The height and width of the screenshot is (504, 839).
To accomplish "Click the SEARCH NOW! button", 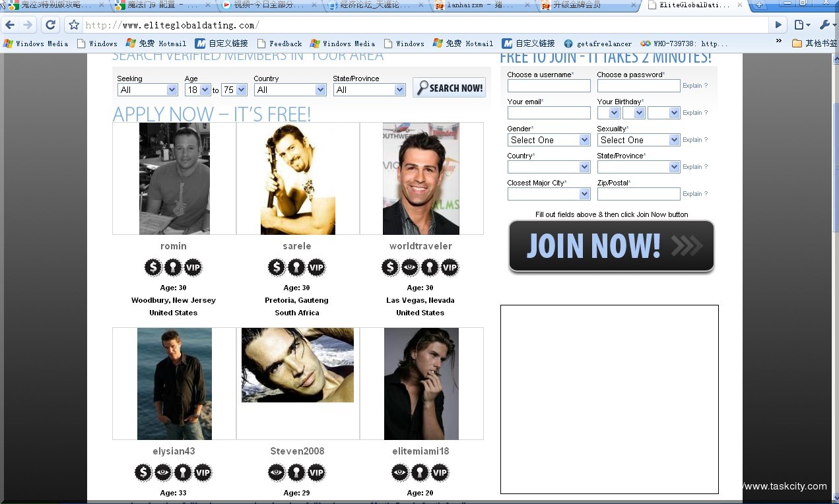I will click(x=450, y=88).
